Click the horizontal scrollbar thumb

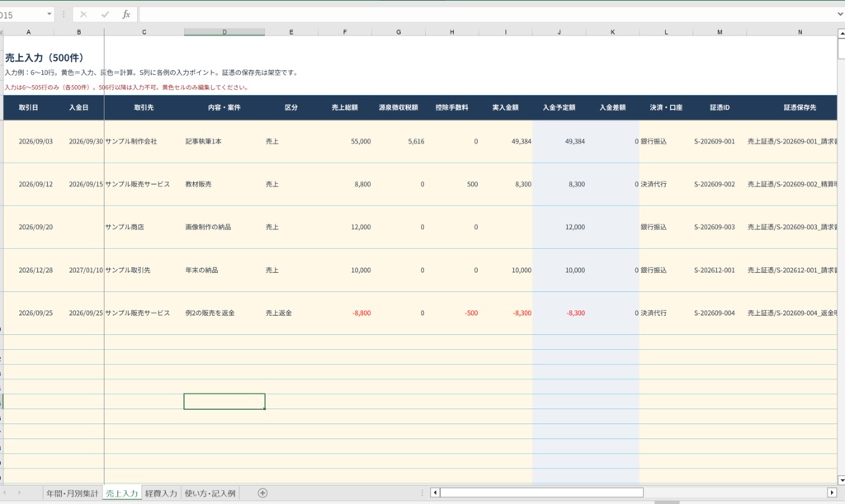(x=541, y=492)
